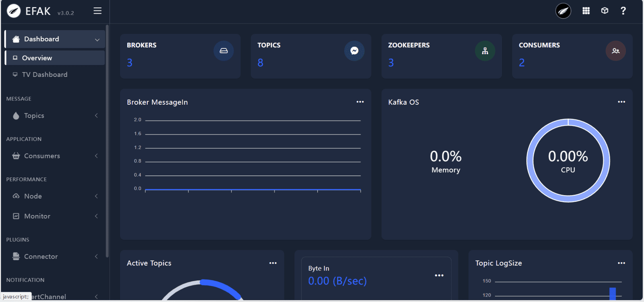Click the sidebar vertical scrollbar
This screenshot has width=644, height=302.
[107, 141]
